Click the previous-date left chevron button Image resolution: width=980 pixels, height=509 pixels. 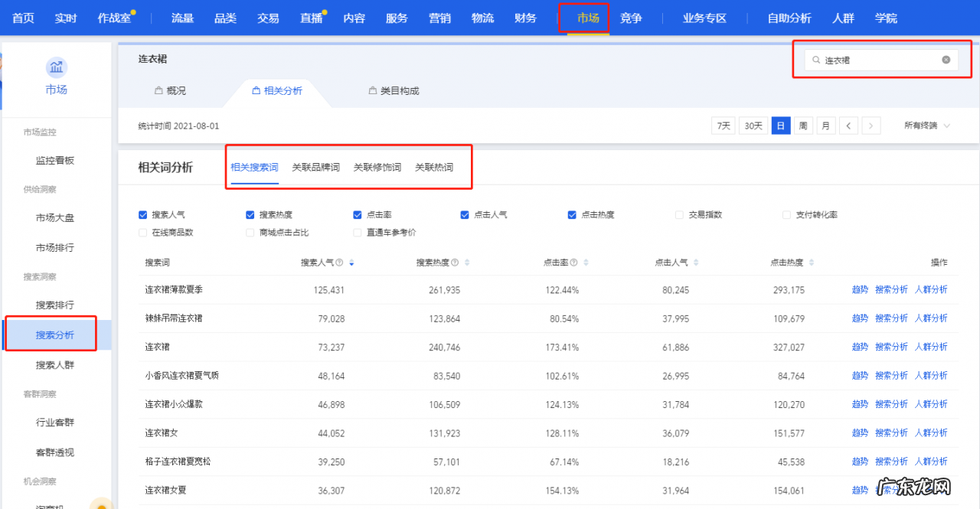[849, 125]
